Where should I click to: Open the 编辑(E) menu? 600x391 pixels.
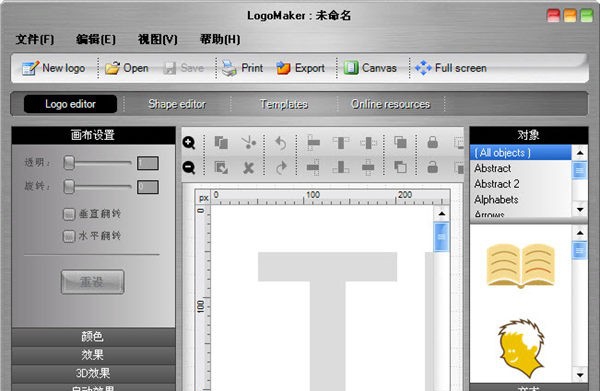[96, 39]
